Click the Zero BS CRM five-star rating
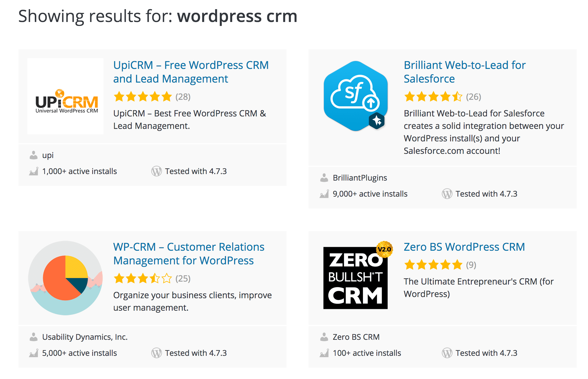The image size is (588, 379). pos(433,265)
